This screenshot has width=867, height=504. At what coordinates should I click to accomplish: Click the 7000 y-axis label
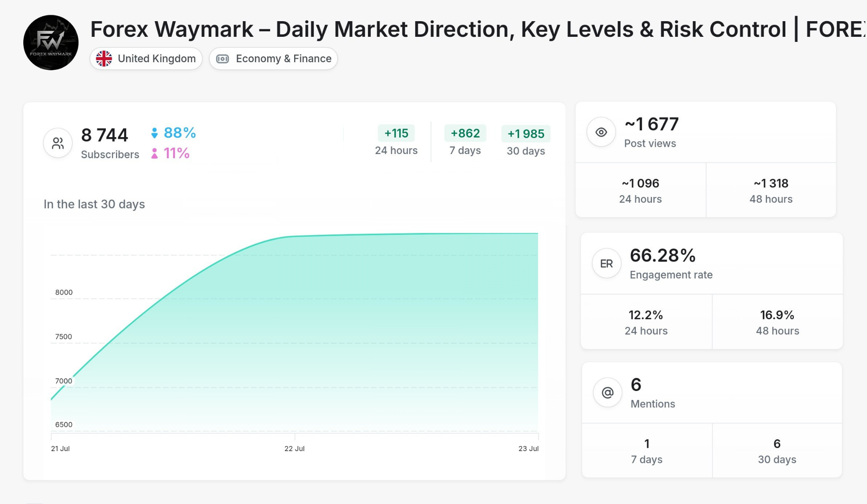(x=64, y=381)
